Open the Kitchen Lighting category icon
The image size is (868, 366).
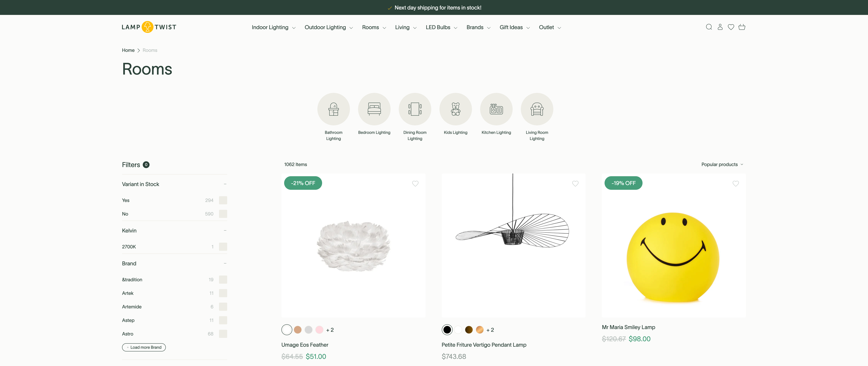(x=496, y=109)
